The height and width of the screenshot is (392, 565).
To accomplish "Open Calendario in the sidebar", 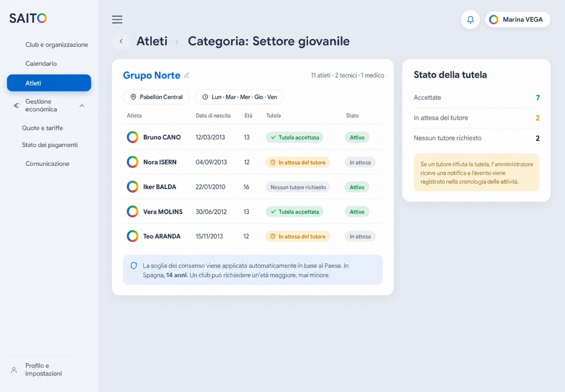I will [41, 64].
